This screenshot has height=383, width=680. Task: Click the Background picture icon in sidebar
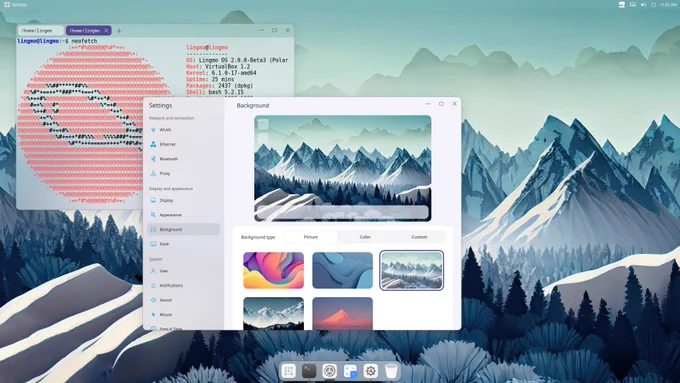(x=153, y=229)
